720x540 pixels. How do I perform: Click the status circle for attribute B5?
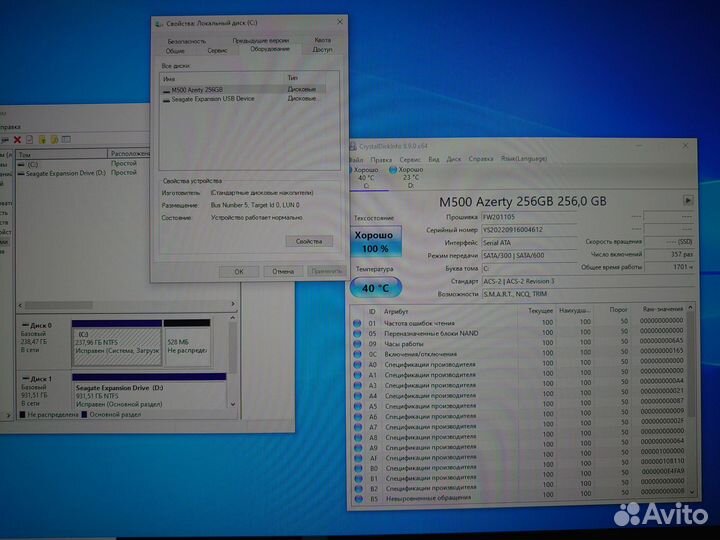coord(359,498)
